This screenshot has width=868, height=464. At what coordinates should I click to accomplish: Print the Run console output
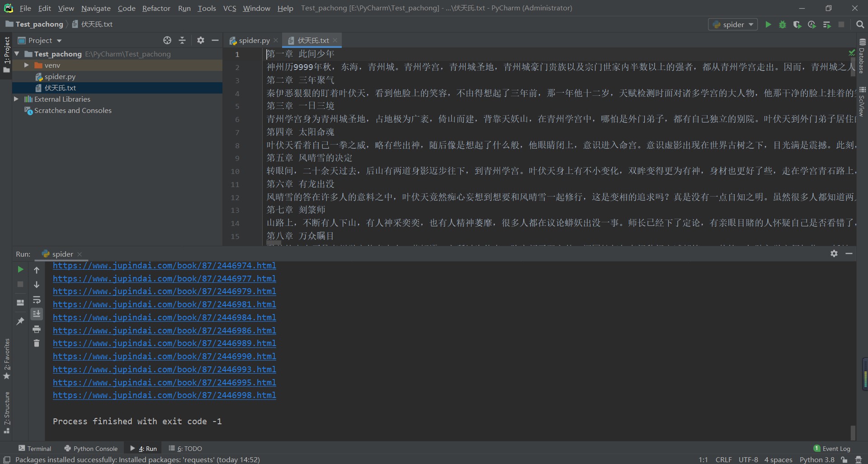(x=37, y=329)
